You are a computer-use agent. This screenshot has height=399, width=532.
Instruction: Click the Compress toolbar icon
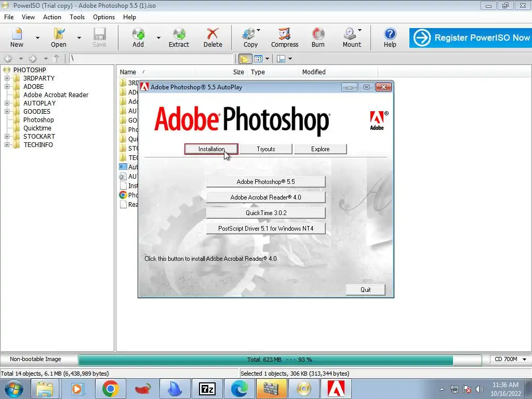pyautogui.click(x=285, y=37)
